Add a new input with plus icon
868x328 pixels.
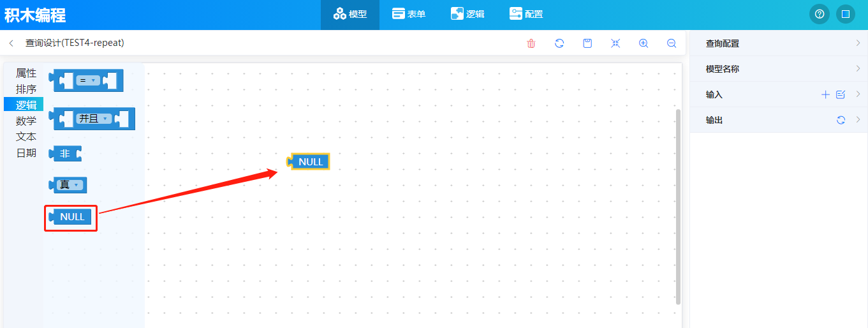(x=825, y=94)
